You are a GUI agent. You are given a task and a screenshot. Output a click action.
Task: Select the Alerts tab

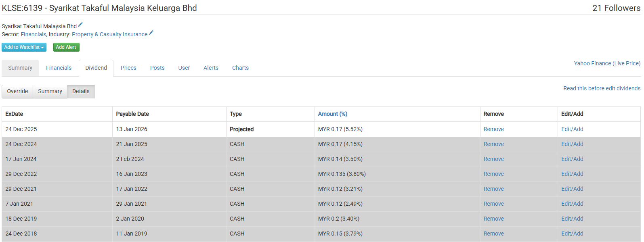[211, 68]
